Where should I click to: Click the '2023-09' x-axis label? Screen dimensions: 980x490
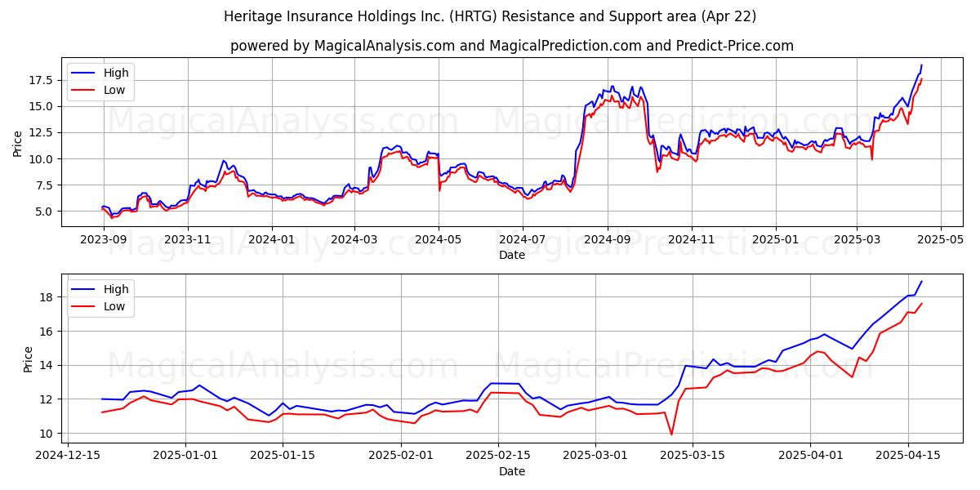coord(102,240)
